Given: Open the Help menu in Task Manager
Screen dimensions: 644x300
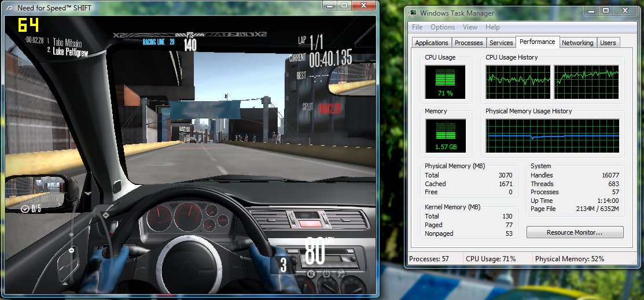Looking at the screenshot, I should click(x=492, y=27).
